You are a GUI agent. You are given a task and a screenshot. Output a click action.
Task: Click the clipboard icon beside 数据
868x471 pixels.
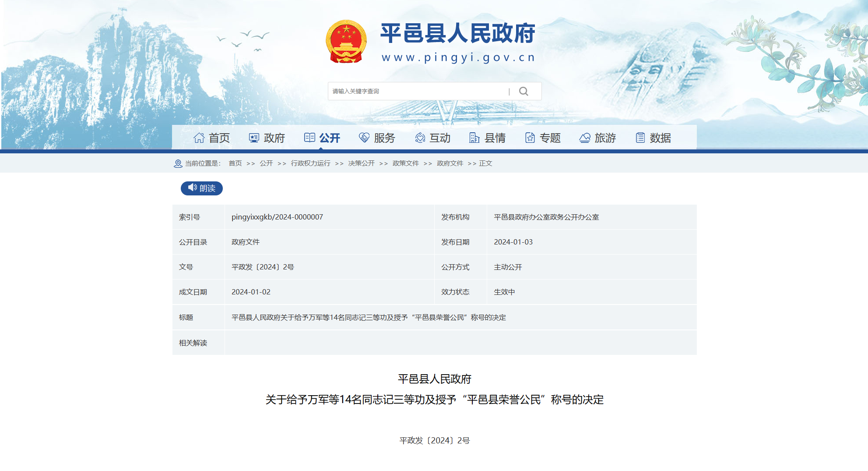coord(640,138)
